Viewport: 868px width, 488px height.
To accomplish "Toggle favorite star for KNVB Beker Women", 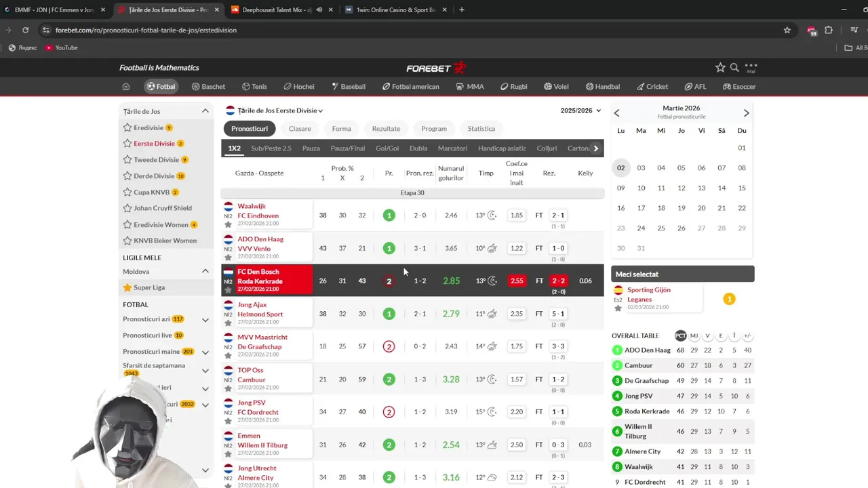I will (127, 241).
